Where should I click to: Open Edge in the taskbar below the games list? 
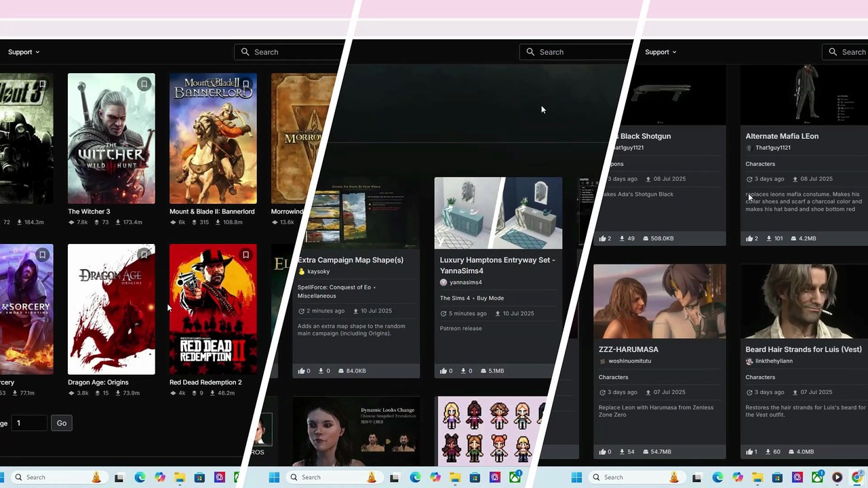click(140, 477)
